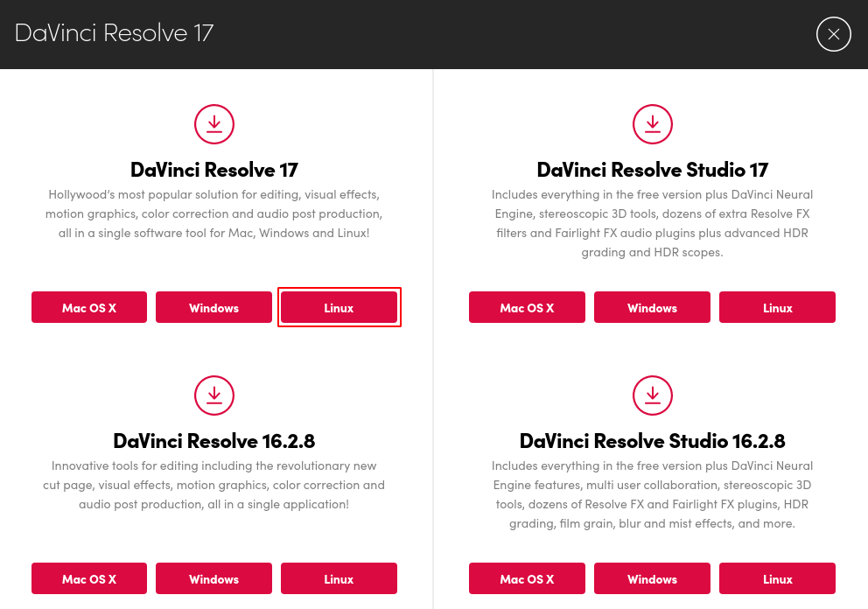Download DaVinci Resolve 17 for Windows

pyautogui.click(x=213, y=307)
